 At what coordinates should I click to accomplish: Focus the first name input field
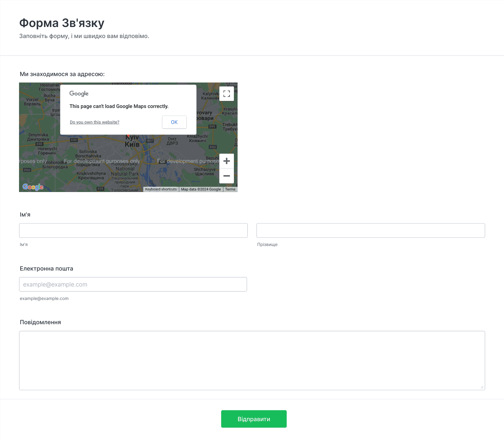click(133, 230)
